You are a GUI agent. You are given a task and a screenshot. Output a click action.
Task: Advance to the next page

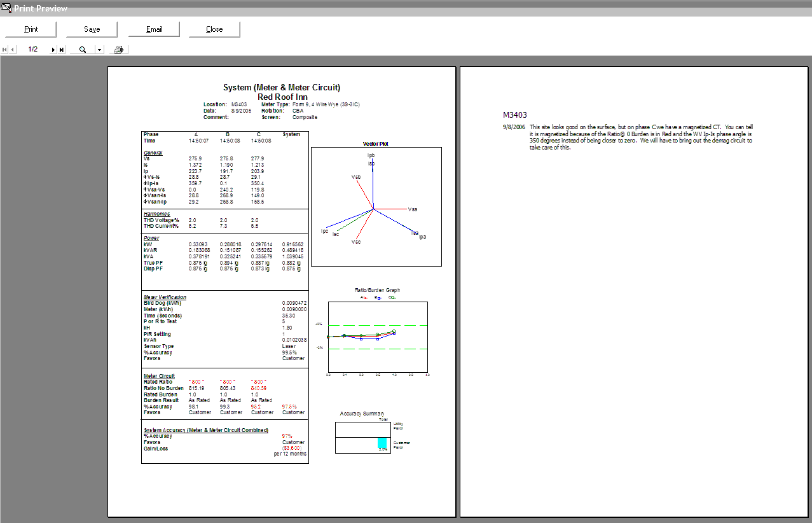(x=53, y=50)
